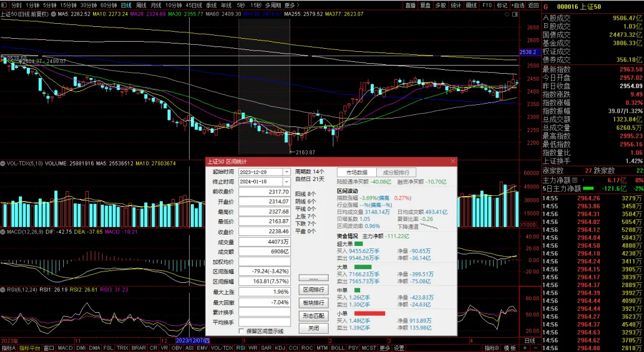The width and height of the screenshot is (644, 352).
Task: Select the MACD indicator tab
Action: (x=66, y=348)
